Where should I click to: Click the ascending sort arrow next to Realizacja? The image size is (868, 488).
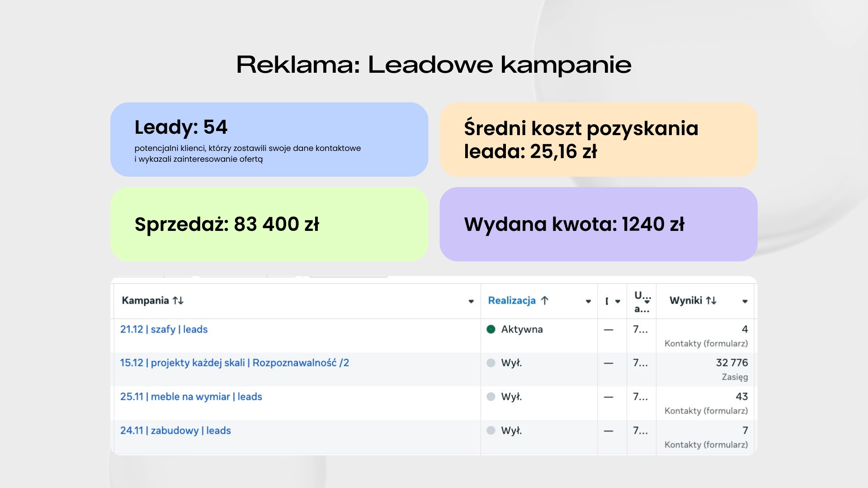click(546, 300)
